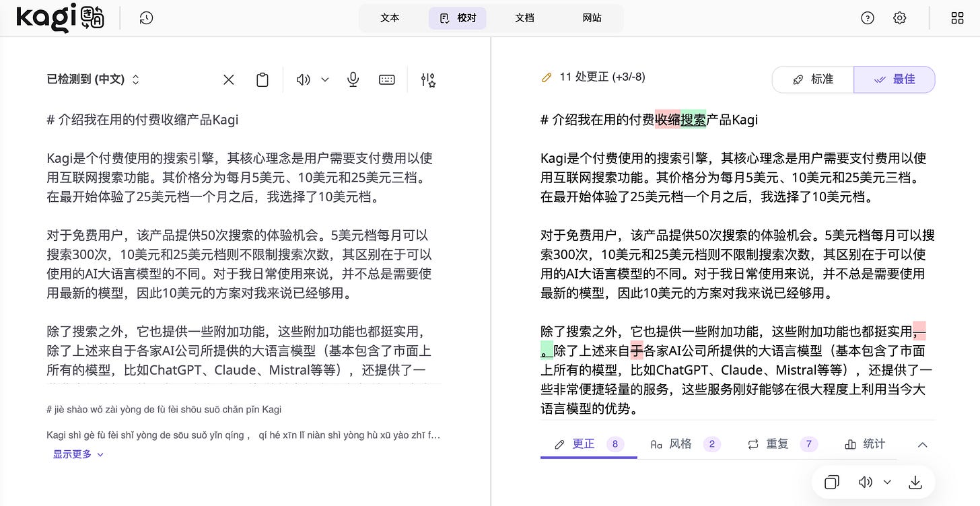
Task: Click the highlighted deleted word 收缩
Action: click(x=667, y=120)
